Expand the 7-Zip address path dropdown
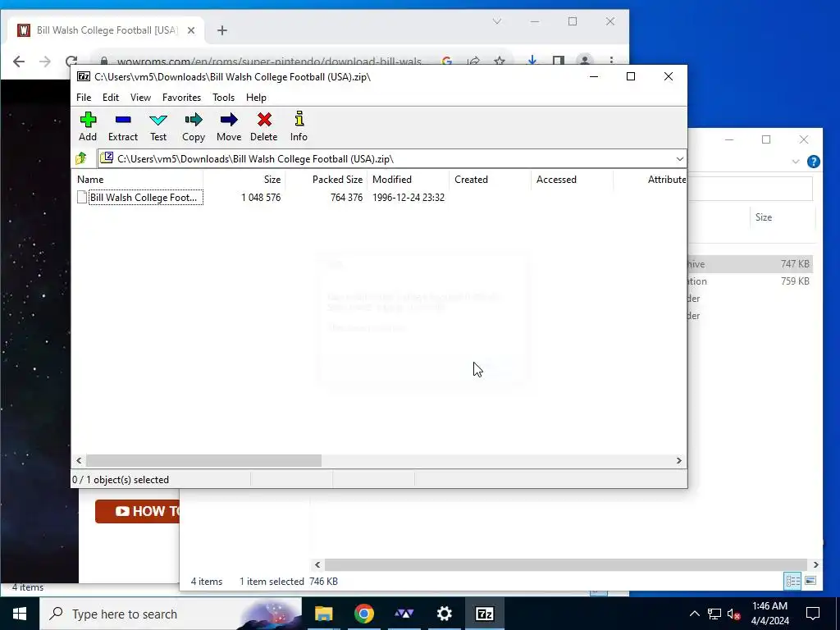Screen dimensions: 840x630 680,158
